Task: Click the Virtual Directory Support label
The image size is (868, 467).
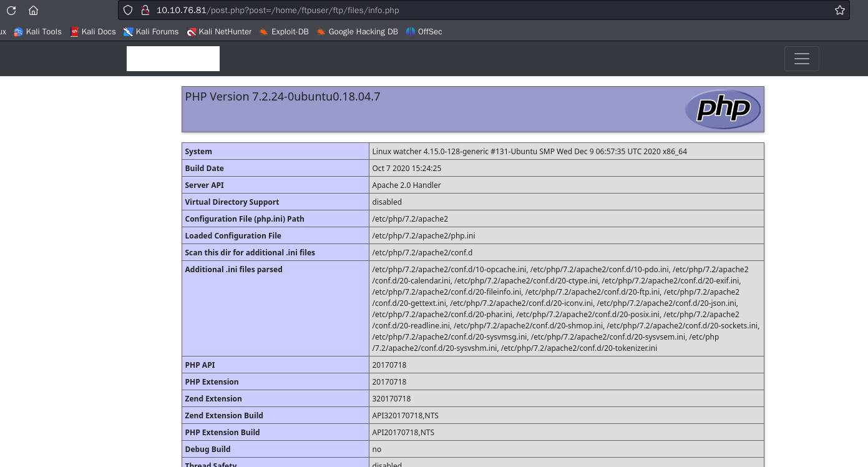Action: [x=232, y=202]
